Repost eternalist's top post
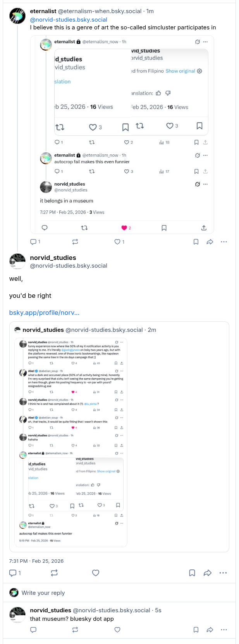This screenshot has width=239, height=644. coord(75,242)
